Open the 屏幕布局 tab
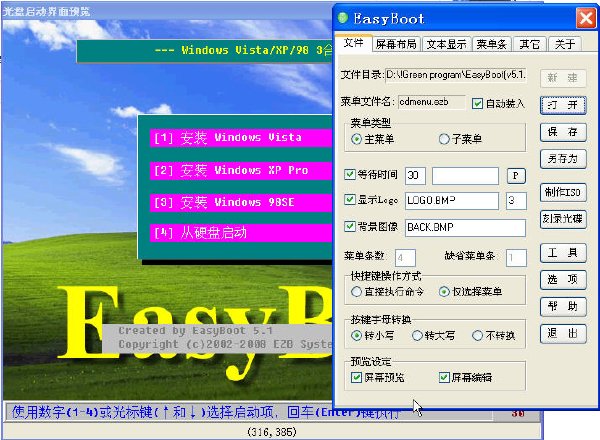Screen dimensions: 600x440 tap(396, 44)
